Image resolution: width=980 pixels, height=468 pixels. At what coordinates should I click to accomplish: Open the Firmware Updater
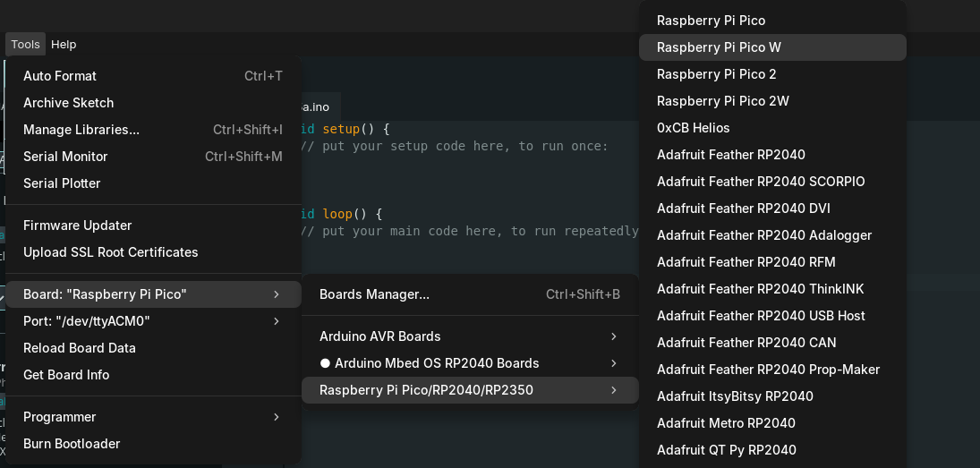(x=153, y=225)
